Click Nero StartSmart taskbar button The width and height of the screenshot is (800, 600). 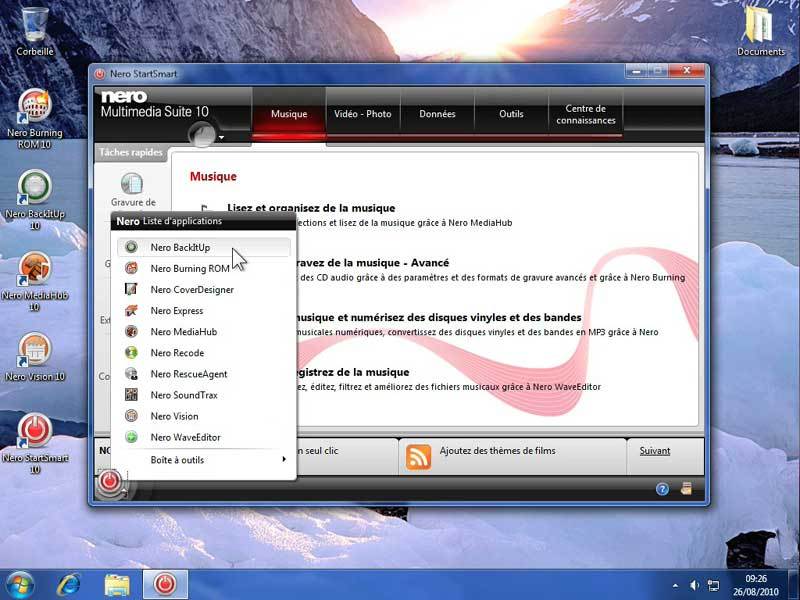click(165, 585)
